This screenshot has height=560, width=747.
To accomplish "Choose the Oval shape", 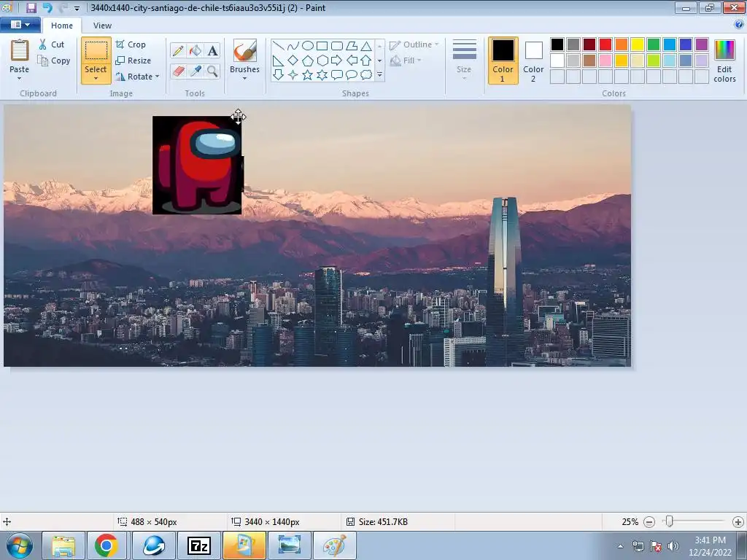I will 308,46.
